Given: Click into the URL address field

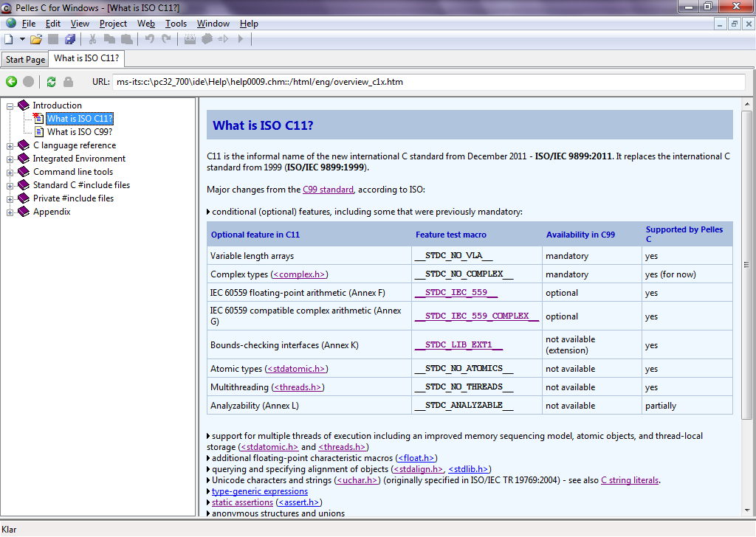Looking at the screenshot, I should coord(429,82).
